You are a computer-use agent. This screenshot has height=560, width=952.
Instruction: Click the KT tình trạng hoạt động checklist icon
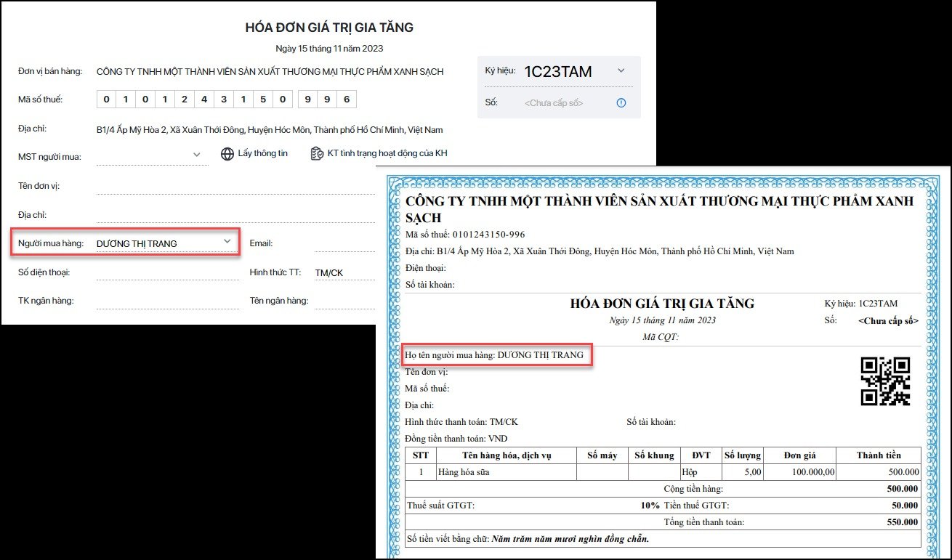pyautogui.click(x=317, y=154)
